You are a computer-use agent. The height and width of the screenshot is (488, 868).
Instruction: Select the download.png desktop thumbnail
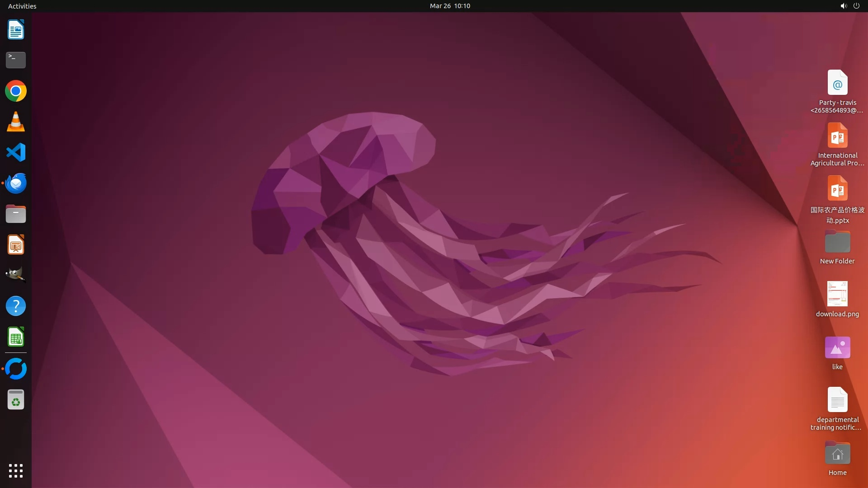837,294
